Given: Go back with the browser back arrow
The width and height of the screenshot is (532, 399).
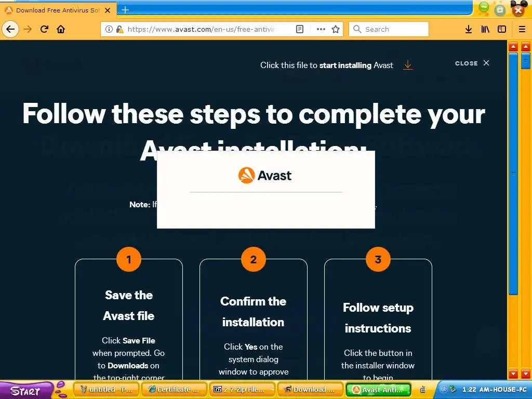Looking at the screenshot, I should point(10,29).
